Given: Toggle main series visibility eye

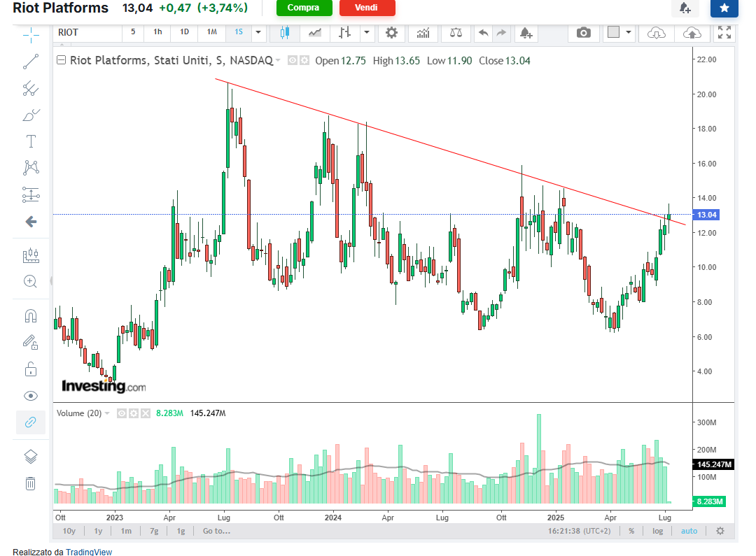Looking at the screenshot, I should pyautogui.click(x=292, y=61).
